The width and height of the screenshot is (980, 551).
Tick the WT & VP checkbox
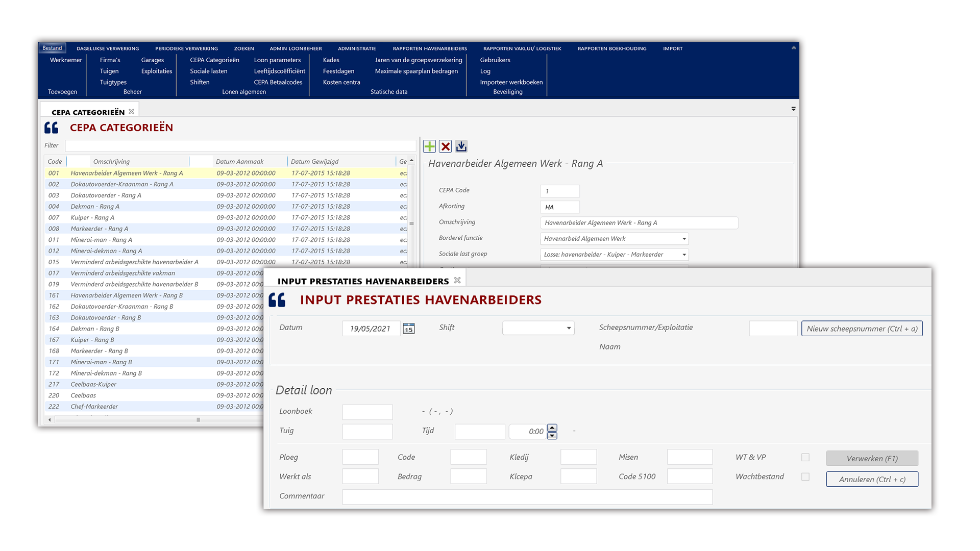point(805,458)
